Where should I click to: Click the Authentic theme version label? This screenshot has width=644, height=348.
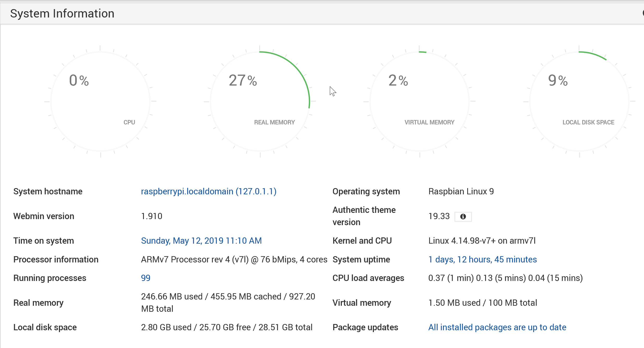364,216
